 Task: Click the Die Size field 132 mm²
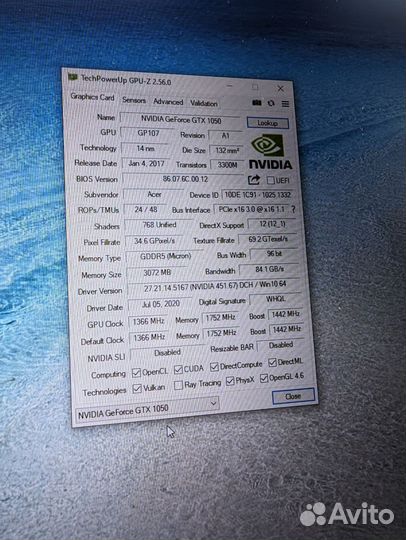[226, 150]
